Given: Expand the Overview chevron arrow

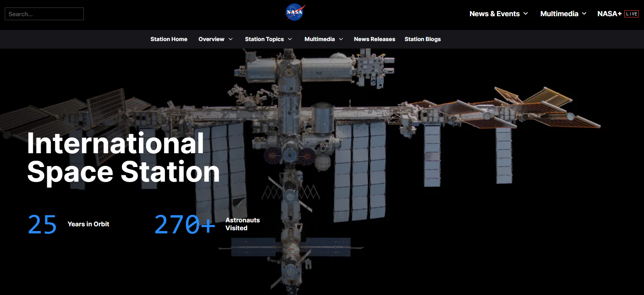Looking at the screenshot, I should pyautogui.click(x=231, y=39).
